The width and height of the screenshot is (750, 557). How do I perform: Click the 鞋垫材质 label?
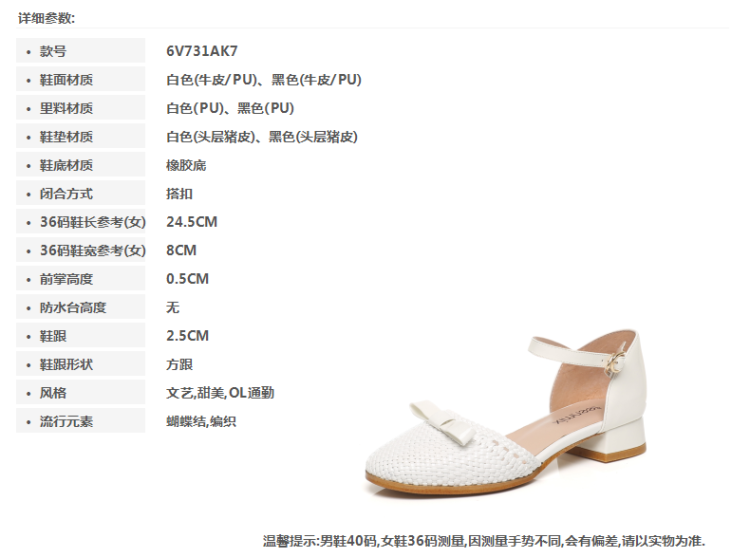point(66,137)
